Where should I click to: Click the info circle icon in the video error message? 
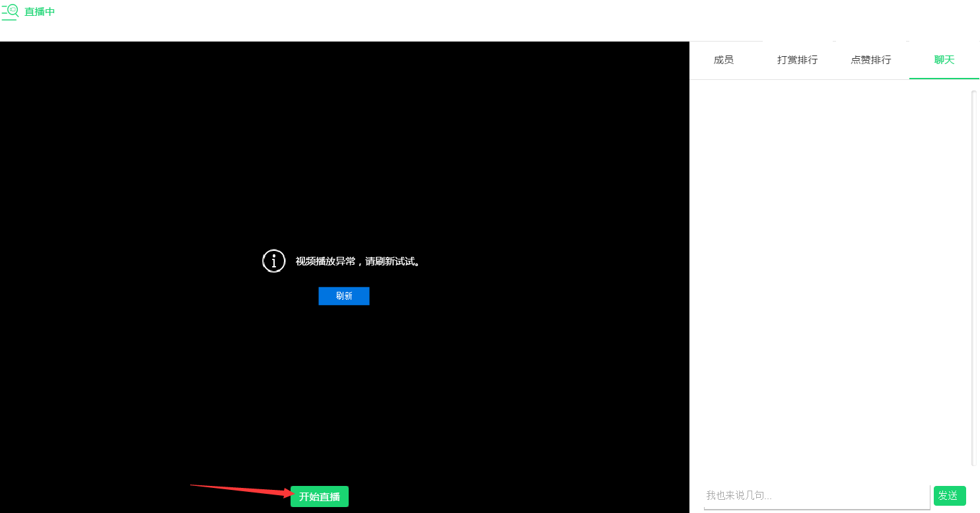274,261
